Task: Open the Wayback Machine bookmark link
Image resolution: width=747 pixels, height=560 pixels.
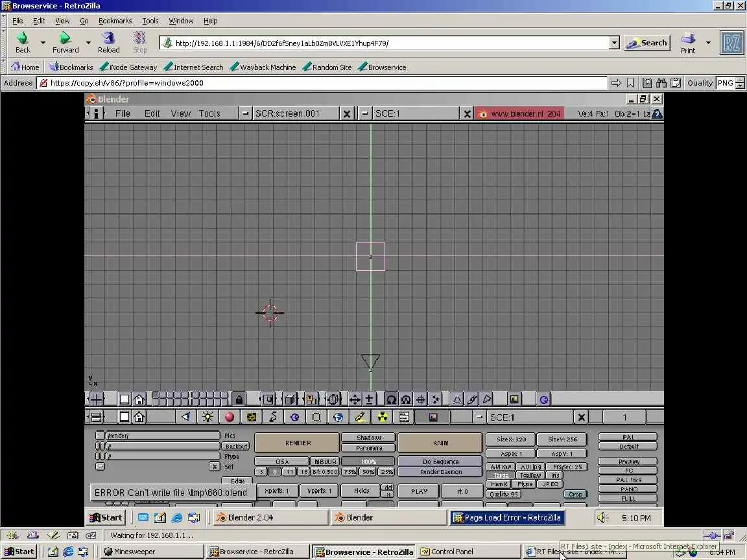Action: click(x=263, y=67)
